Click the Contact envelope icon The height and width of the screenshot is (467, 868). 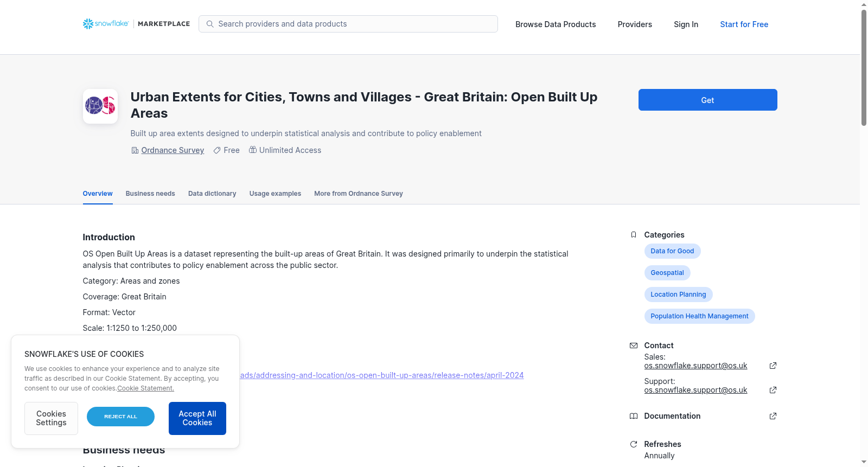634,346
